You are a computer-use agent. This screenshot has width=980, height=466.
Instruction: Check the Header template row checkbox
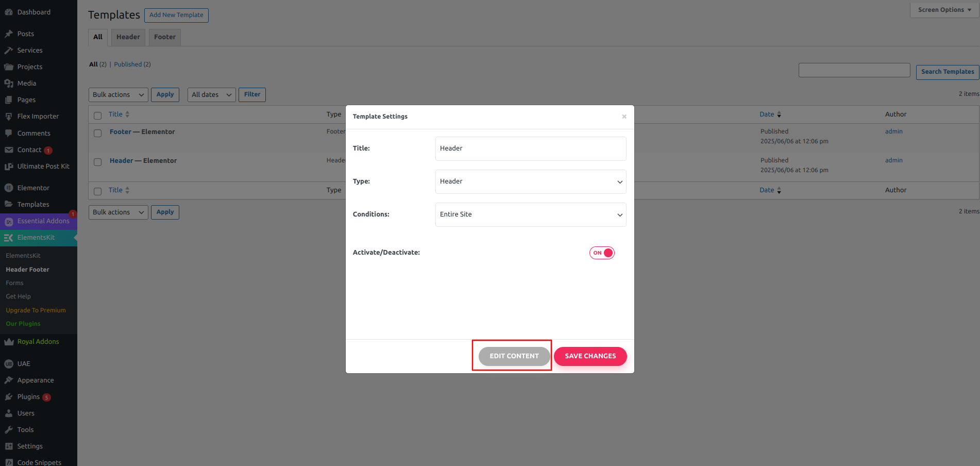pyautogui.click(x=98, y=162)
